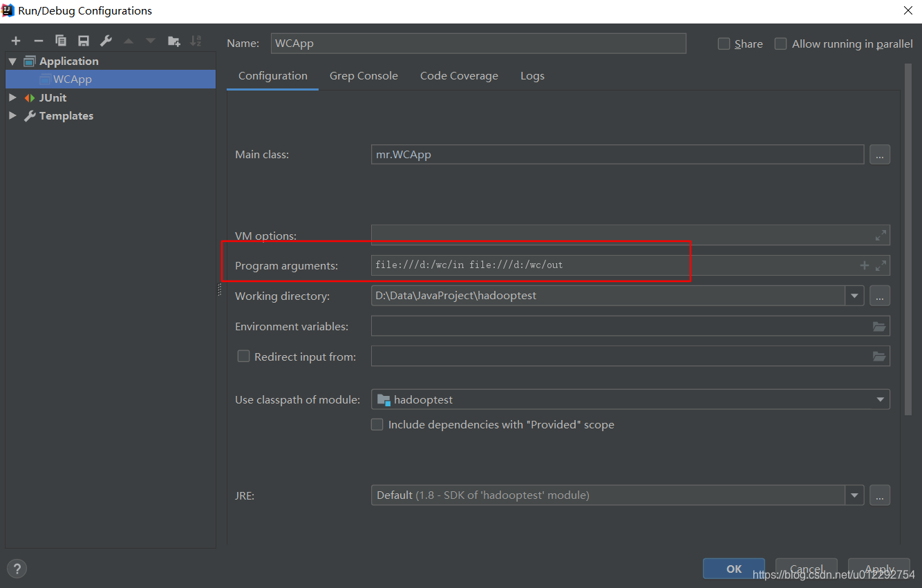Screen dimensions: 922x588
Task: Select the Application tree item label
Action: point(69,61)
